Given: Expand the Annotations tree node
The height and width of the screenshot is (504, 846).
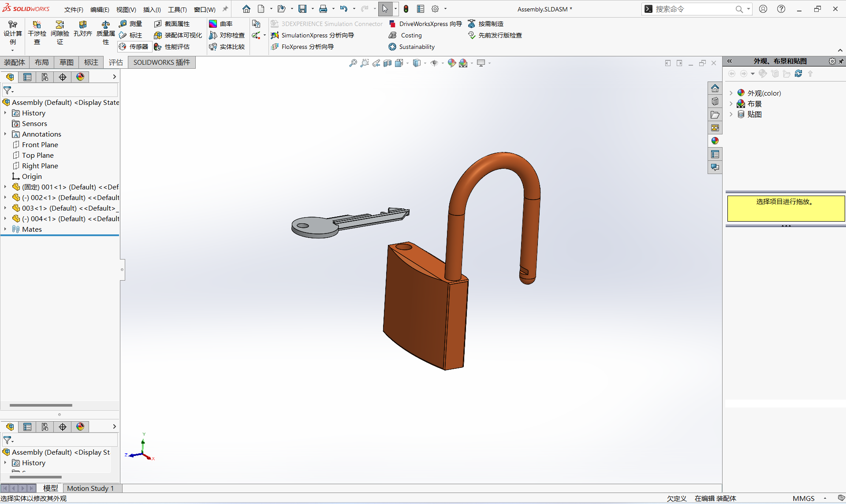Looking at the screenshot, I should click(5, 134).
